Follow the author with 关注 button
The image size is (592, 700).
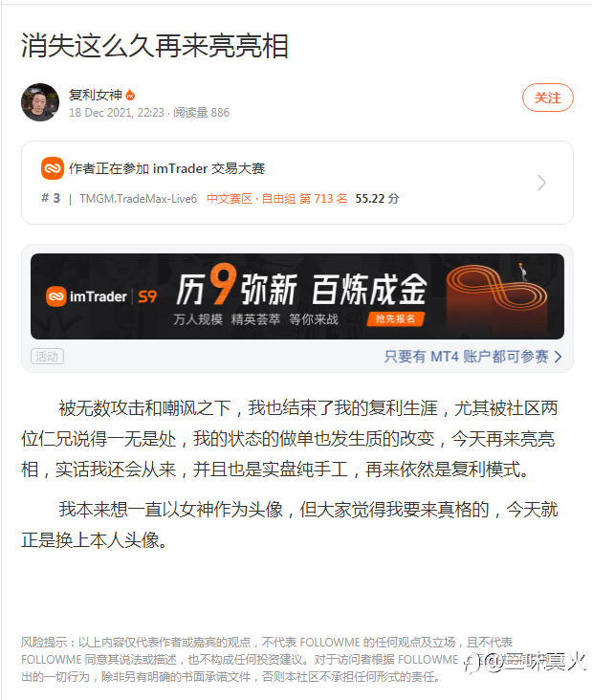[x=547, y=98]
